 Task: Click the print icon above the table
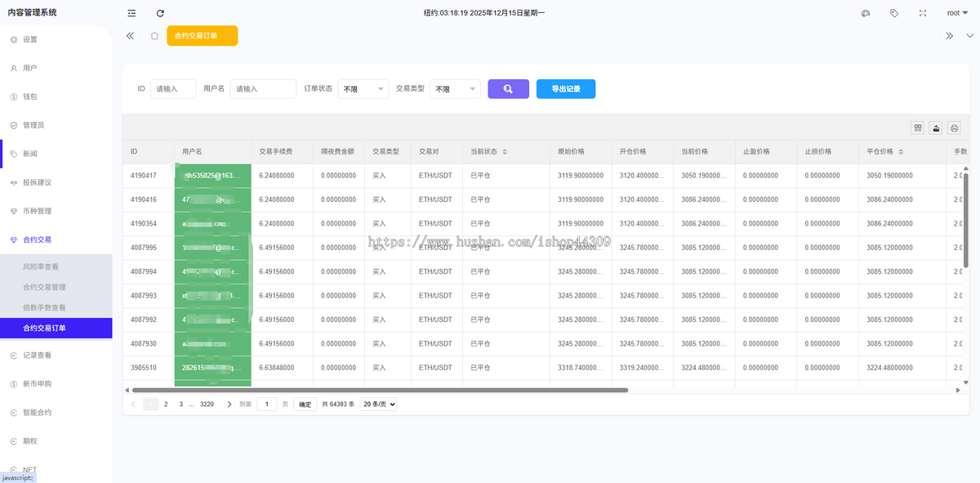click(x=954, y=127)
